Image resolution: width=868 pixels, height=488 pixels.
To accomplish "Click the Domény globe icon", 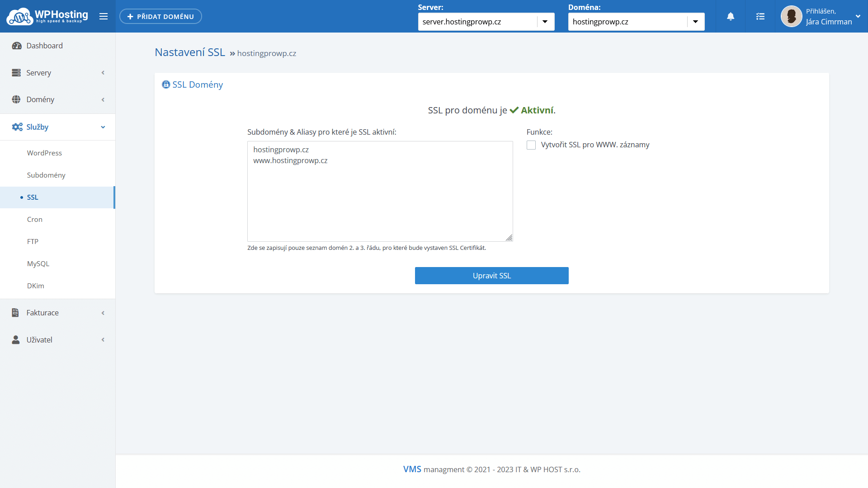I will click(x=16, y=99).
